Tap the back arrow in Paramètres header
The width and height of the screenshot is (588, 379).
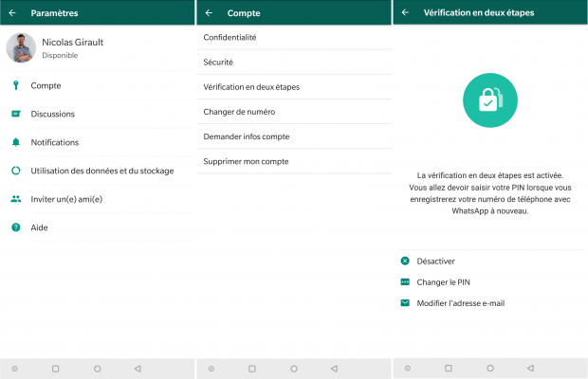pyautogui.click(x=12, y=13)
